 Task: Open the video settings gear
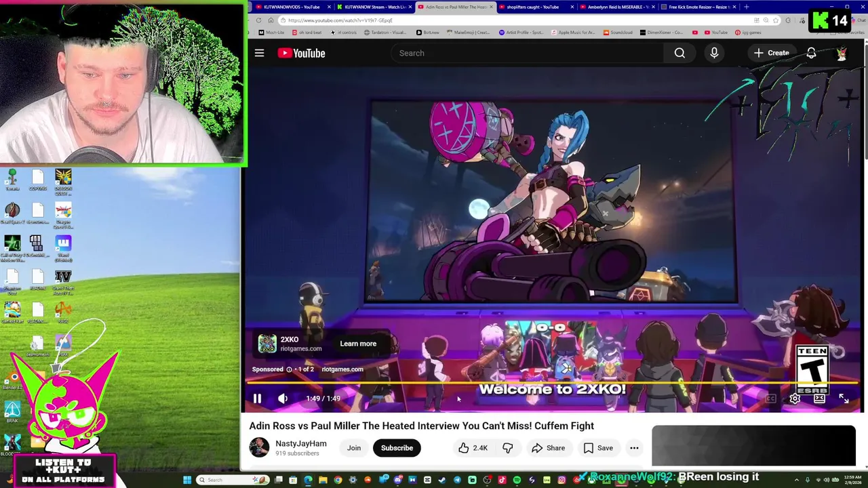point(795,399)
